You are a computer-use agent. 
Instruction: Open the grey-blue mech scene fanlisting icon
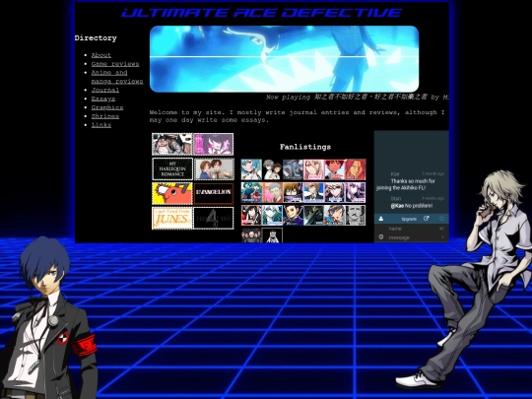point(293,169)
